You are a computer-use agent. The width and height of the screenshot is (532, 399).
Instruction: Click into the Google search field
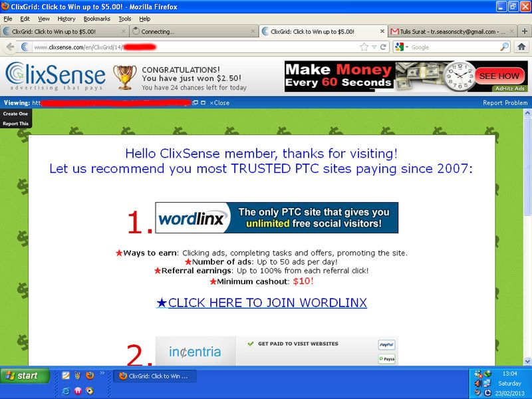click(455, 47)
